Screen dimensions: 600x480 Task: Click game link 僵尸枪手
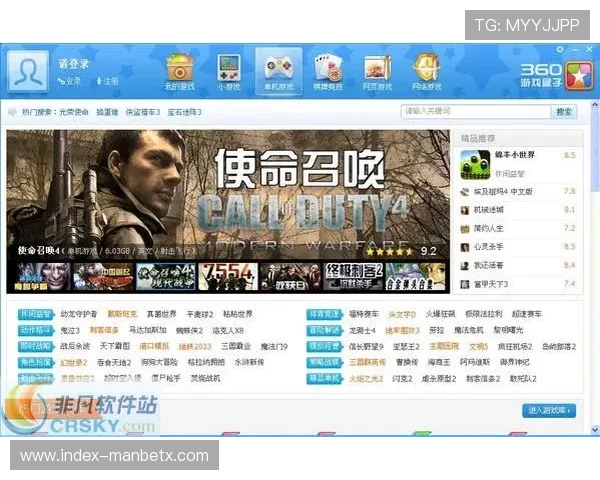[x=166, y=378]
